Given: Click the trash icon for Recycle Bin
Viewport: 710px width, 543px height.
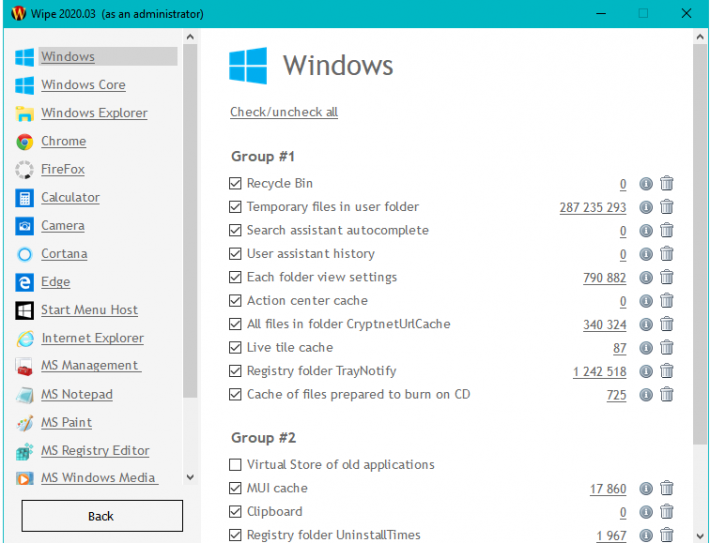Looking at the screenshot, I should (x=667, y=183).
